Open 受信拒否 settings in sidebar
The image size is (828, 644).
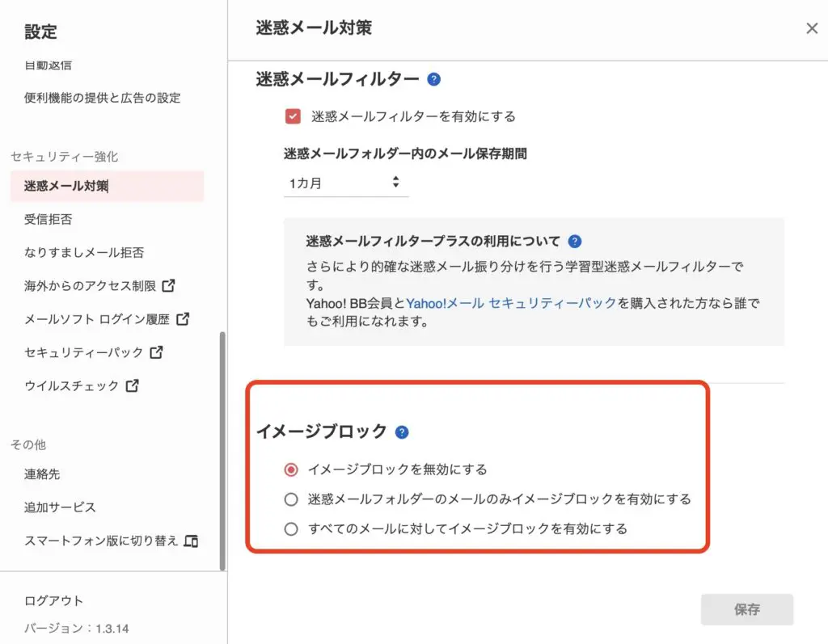[48, 219]
